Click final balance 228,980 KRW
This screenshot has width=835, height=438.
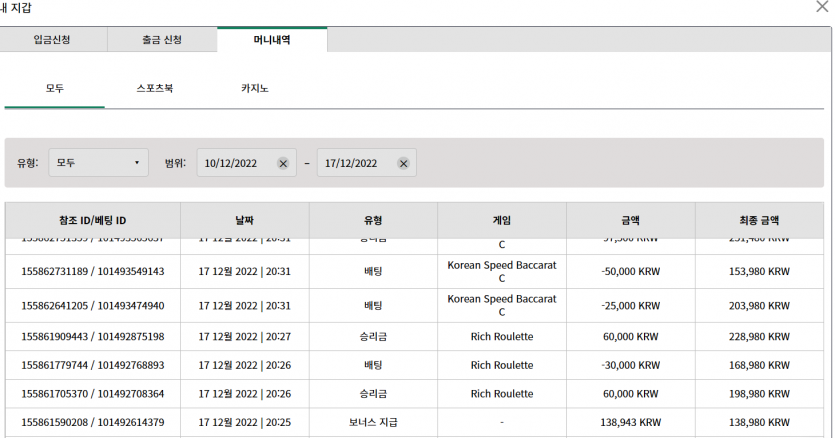click(x=759, y=337)
